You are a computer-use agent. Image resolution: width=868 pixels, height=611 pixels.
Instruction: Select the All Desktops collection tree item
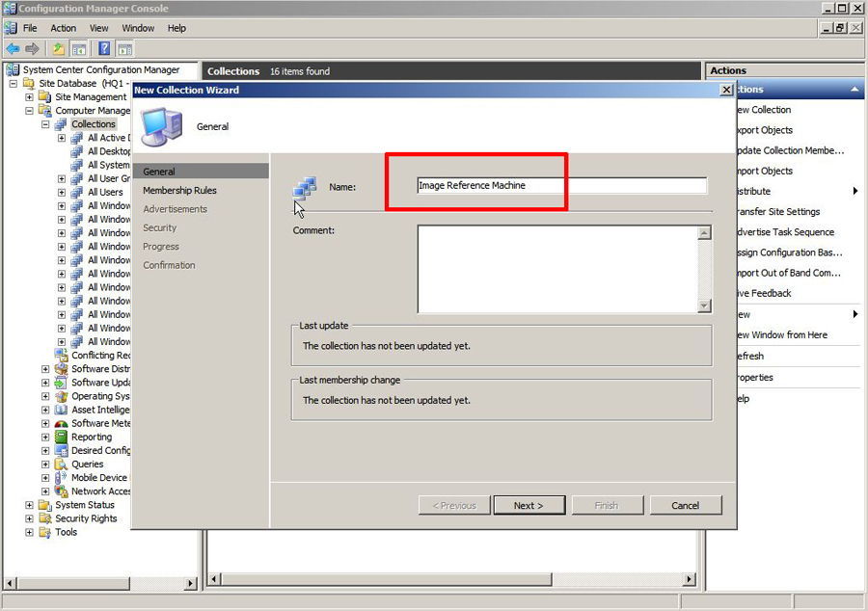[108, 151]
